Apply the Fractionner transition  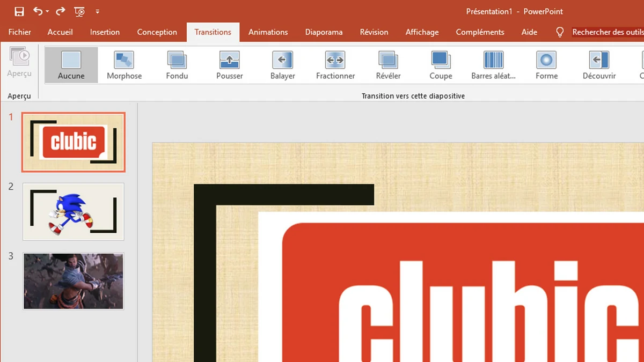point(335,65)
